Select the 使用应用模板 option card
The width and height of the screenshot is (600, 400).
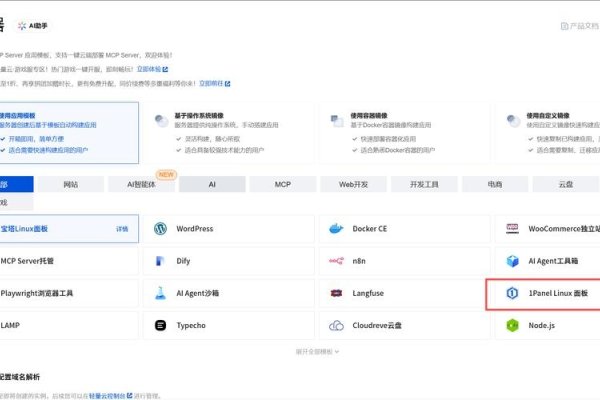pyautogui.click(x=69, y=133)
